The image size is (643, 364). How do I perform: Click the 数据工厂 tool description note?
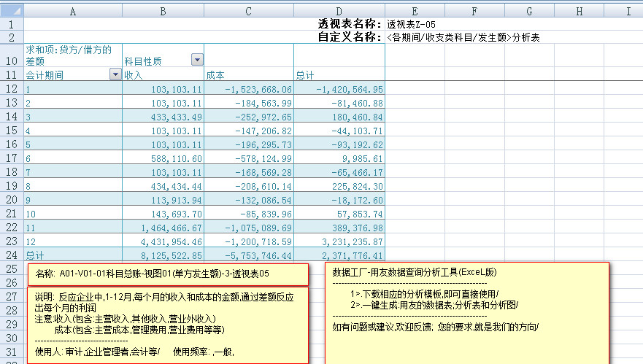[466, 312]
